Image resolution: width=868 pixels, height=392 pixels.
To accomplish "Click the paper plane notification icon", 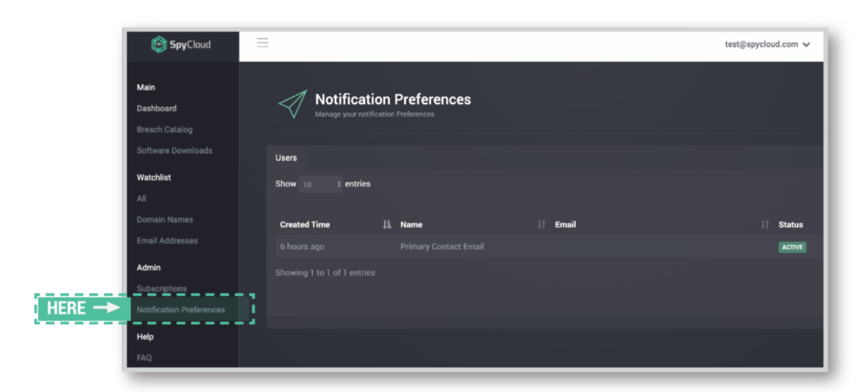I will (293, 104).
